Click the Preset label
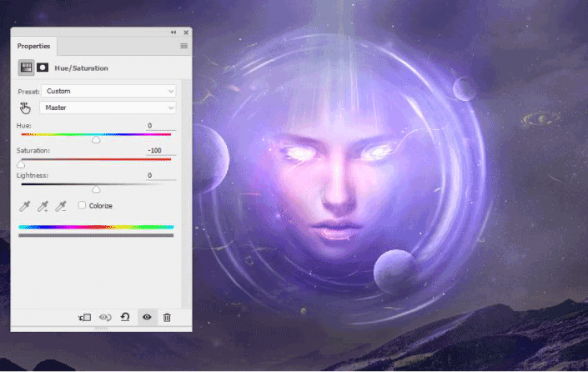The height and width of the screenshot is (372, 588). [x=28, y=92]
